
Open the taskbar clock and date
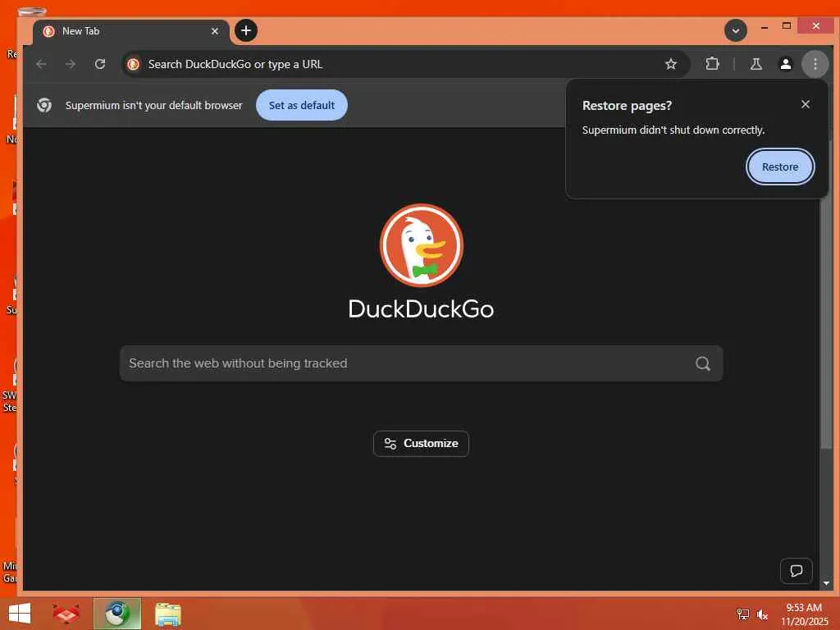(804, 614)
